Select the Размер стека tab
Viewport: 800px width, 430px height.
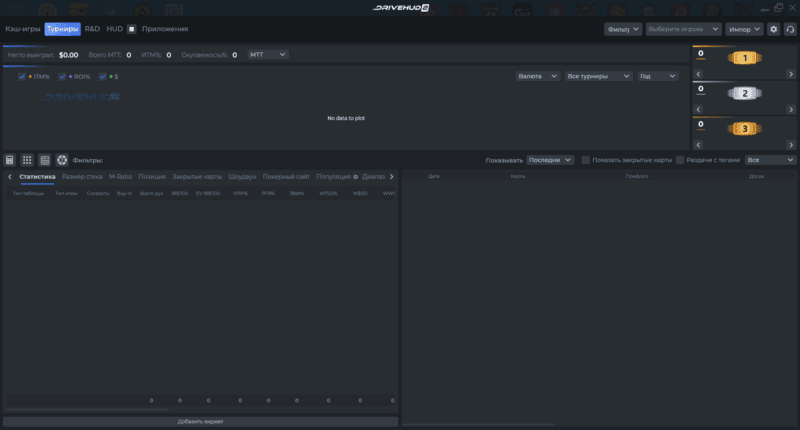82,177
